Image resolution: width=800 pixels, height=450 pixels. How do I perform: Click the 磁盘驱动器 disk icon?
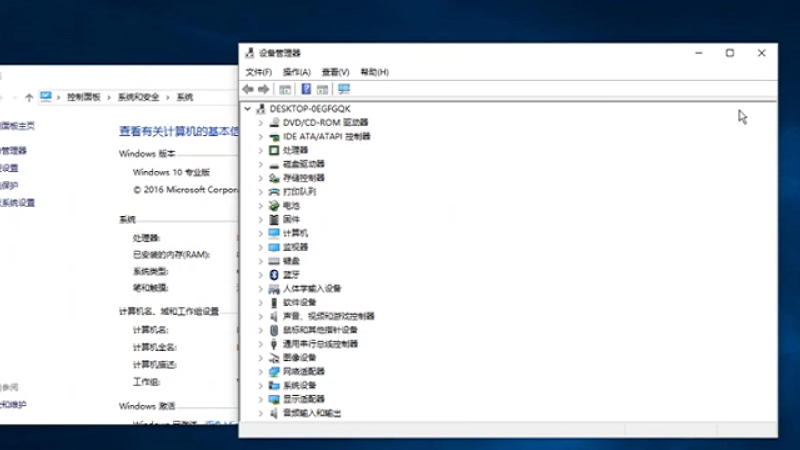274,164
